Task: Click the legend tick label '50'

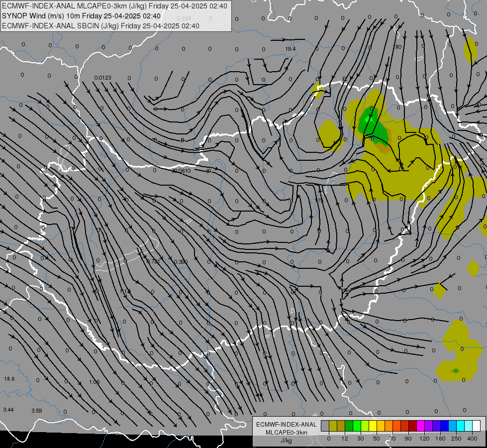Action: point(377,439)
